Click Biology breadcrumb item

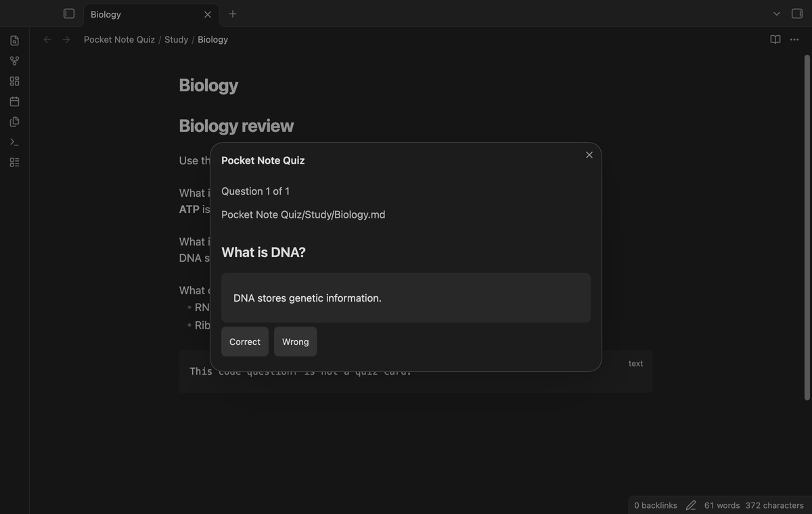coord(212,40)
